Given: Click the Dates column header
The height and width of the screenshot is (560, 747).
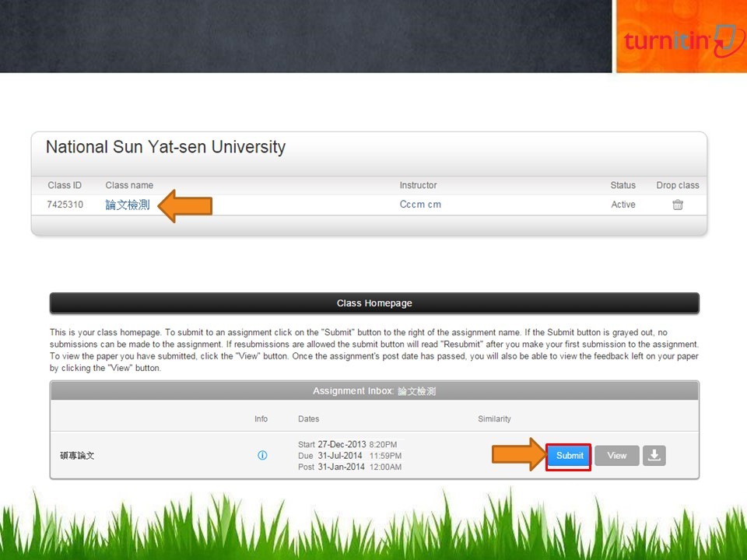Looking at the screenshot, I should tap(308, 418).
